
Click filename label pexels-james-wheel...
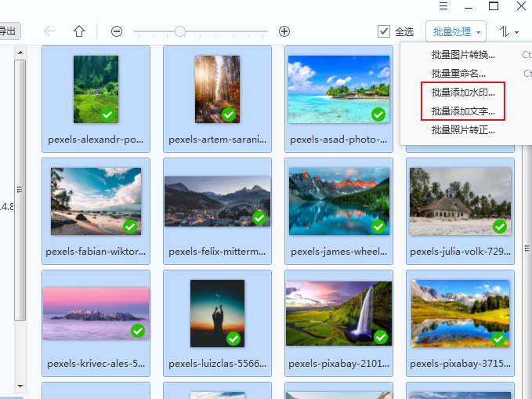339,252
